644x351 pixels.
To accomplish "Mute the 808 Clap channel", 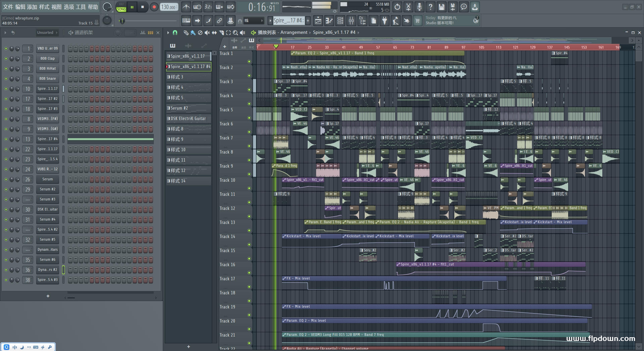I will [6, 59].
